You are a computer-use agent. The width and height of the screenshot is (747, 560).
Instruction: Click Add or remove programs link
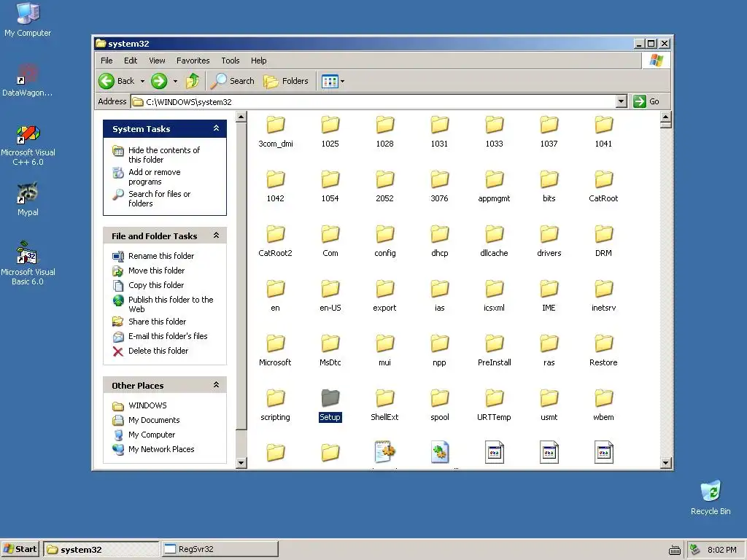155,176
